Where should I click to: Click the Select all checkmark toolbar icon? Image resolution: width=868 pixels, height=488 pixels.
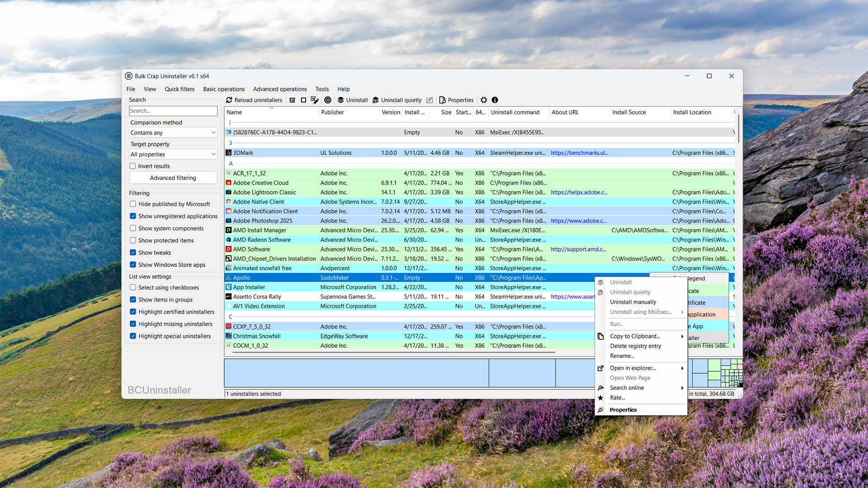(292, 100)
